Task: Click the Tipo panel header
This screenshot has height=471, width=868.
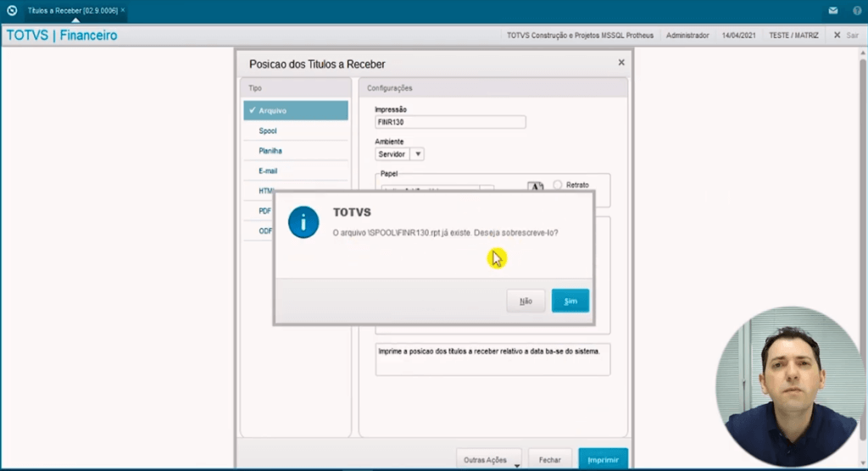Action: (296, 88)
